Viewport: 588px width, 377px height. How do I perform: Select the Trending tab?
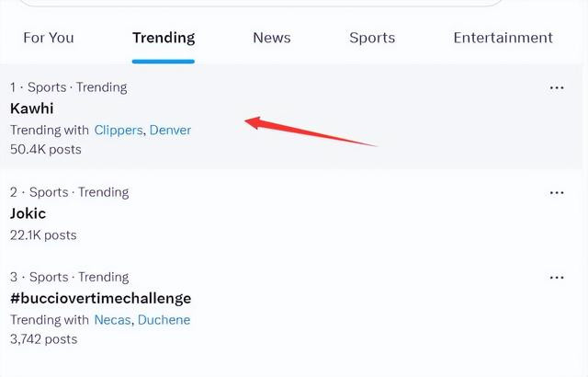pyautogui.click(x=164, y=38)
